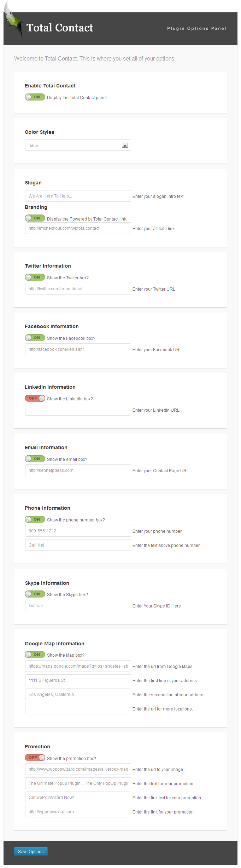
Task: Click the affiliate link input field
Action: [78, 228]
